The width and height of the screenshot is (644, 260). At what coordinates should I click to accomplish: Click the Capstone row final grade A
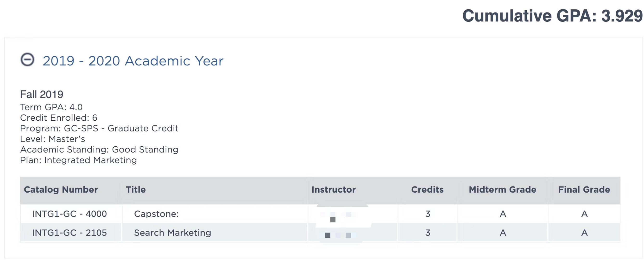pos(584,214)
